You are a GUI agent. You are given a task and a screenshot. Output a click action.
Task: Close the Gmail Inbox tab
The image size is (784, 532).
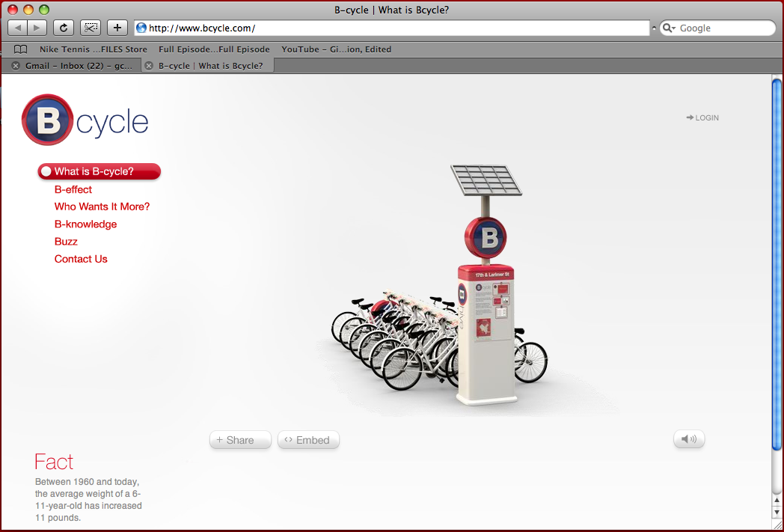[16, 66]
